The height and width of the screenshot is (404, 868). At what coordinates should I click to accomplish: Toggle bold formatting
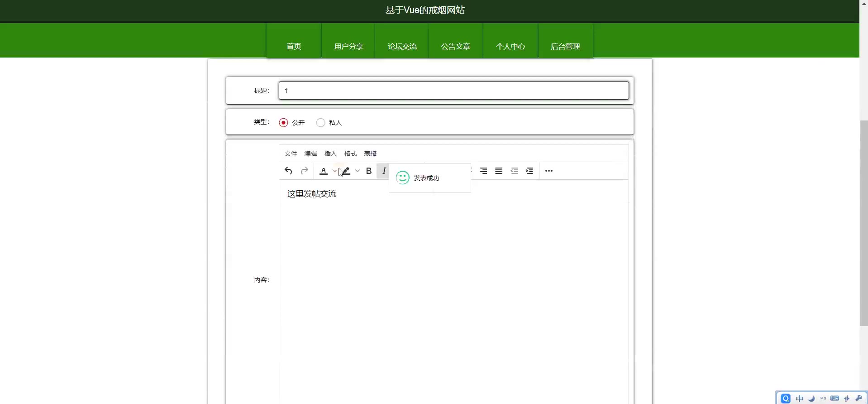(369, 171)
